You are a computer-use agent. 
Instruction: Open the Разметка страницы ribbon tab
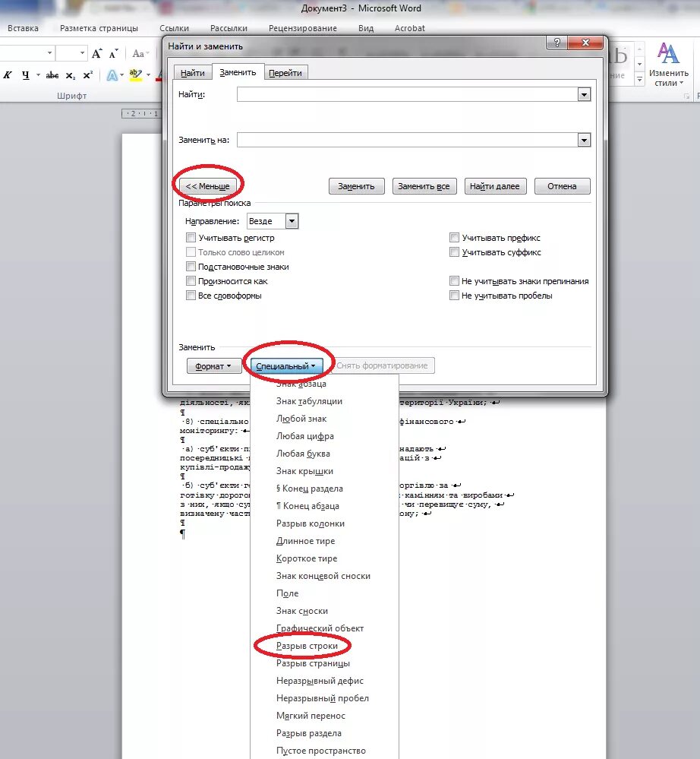pos(99,28)
